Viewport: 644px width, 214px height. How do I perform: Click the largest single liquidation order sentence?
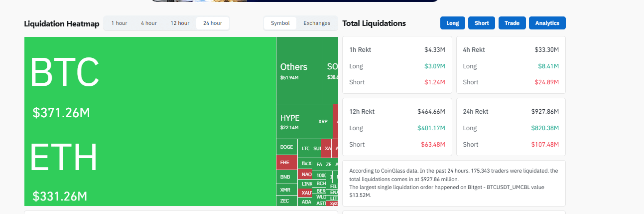447,191
